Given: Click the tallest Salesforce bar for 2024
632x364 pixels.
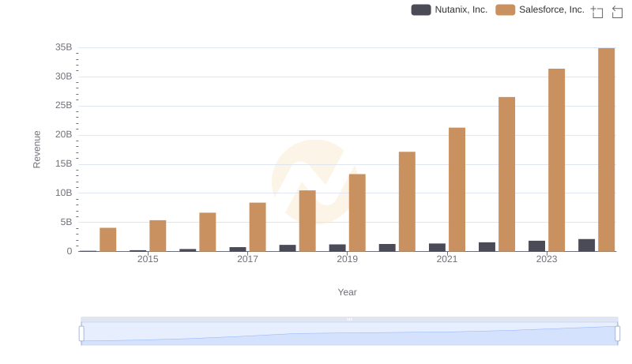Looking at the screenshot, I should pyautogui.click(x=606, y=150).
